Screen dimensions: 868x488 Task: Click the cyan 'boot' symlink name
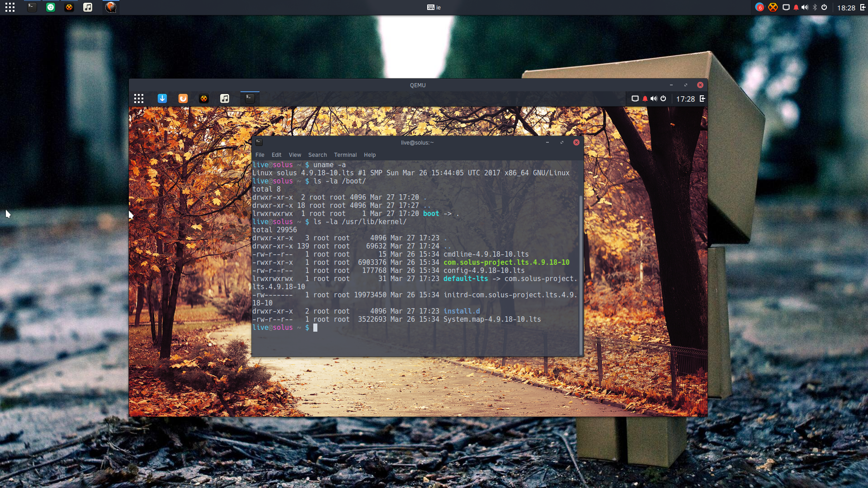[431, 214]
